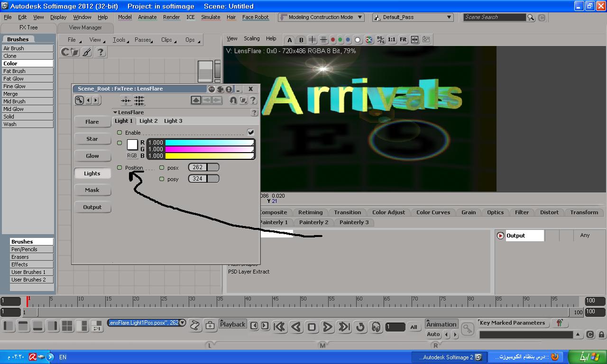Switch to Light 2 tab
607x364 pixels.
tap(148, 121)
